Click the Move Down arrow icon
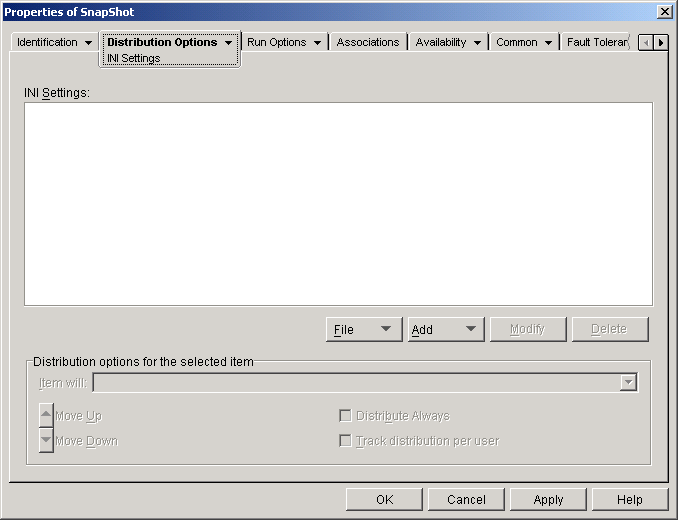This screenshot has width=678, height=520. (46, 440)
